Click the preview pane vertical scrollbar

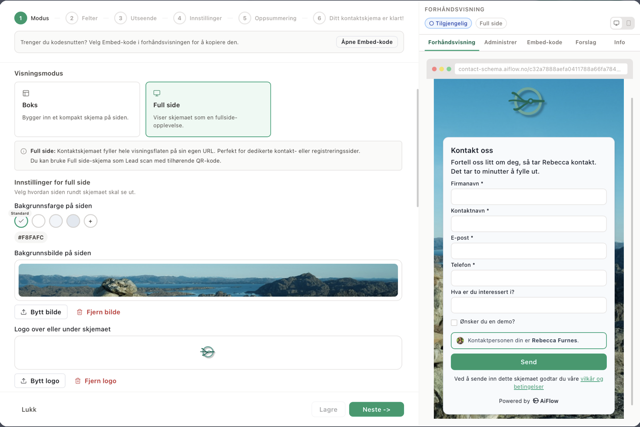632,249
